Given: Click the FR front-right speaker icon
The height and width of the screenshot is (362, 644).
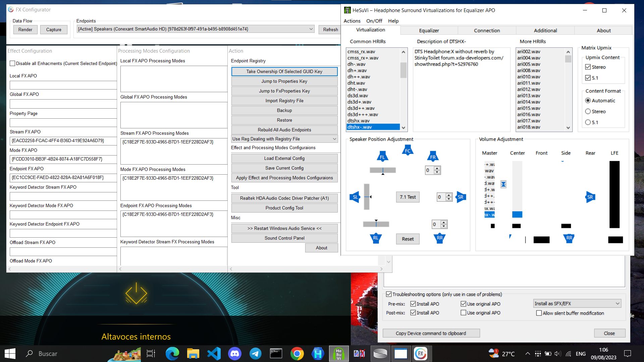Looking at the screenshot, I should [x=433, y=157].
